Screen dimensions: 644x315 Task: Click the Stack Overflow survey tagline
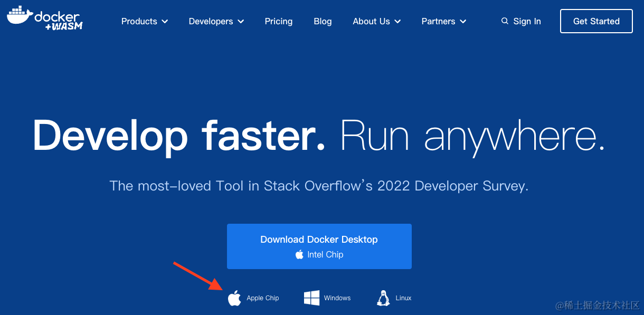(x=319, y=186)
